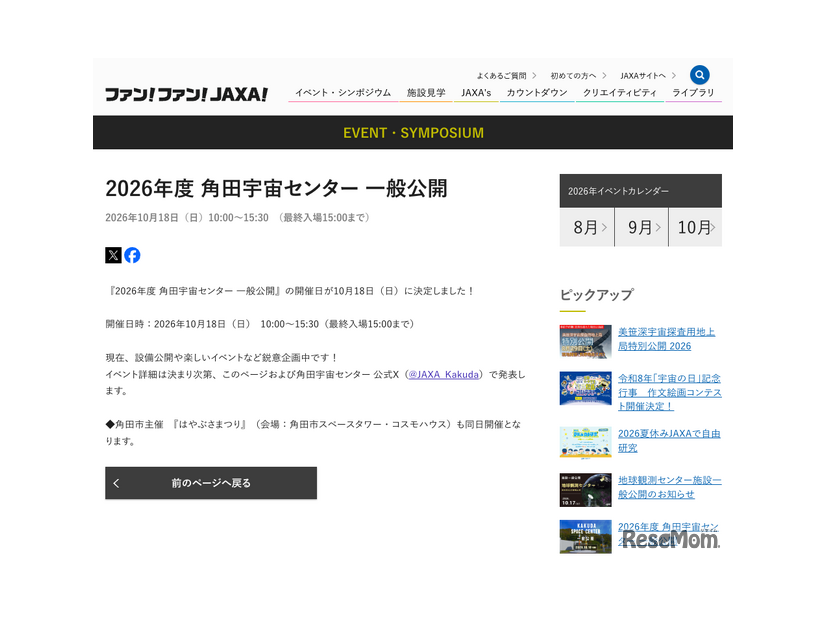
Task: Click the 2026年度 角田宇宙センター 一般公開 headline
Action: (277, 188)
